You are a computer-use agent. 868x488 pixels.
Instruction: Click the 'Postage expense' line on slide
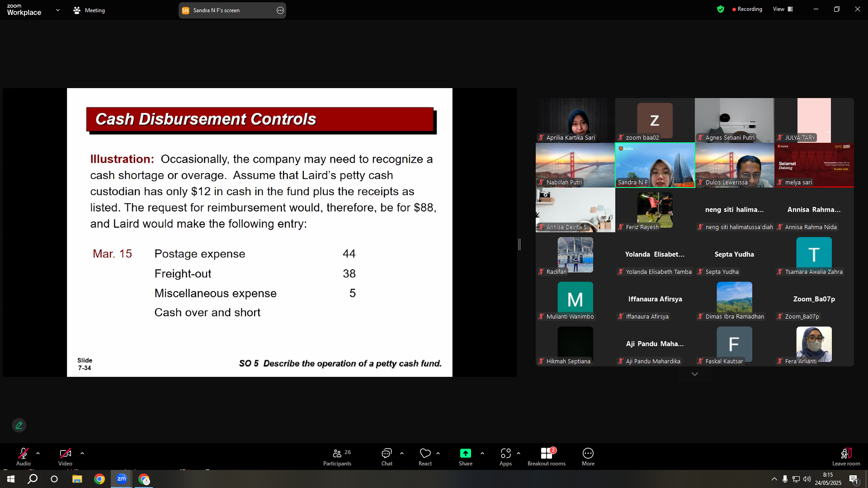pyautogui.click(x=200, y=254)
